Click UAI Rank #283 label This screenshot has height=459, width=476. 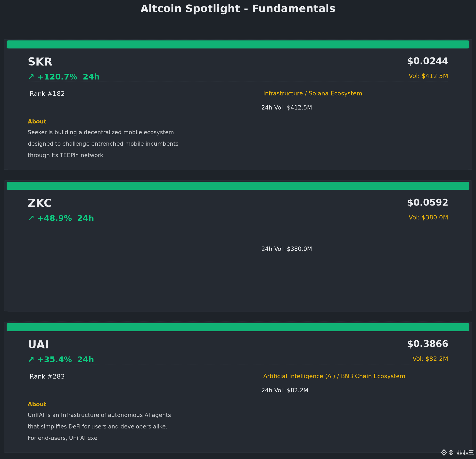(47, 376)
